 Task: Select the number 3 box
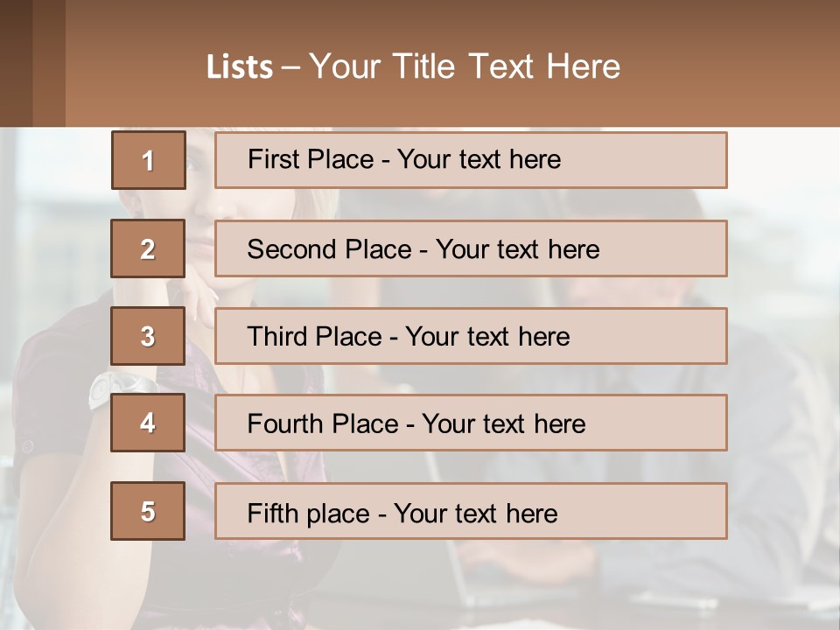[x=148, y=336]
